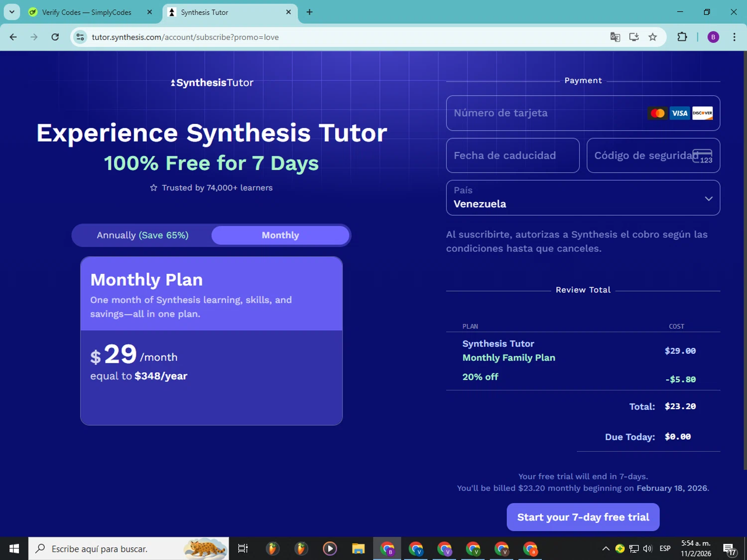Click the February 18, 2026 billing date
The width and height of the screenshot is (747, 560).
tap(672, 488)
